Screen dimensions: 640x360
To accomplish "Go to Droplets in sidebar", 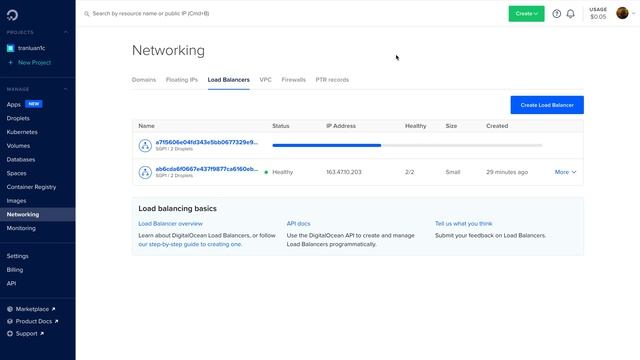I will 18,118.
